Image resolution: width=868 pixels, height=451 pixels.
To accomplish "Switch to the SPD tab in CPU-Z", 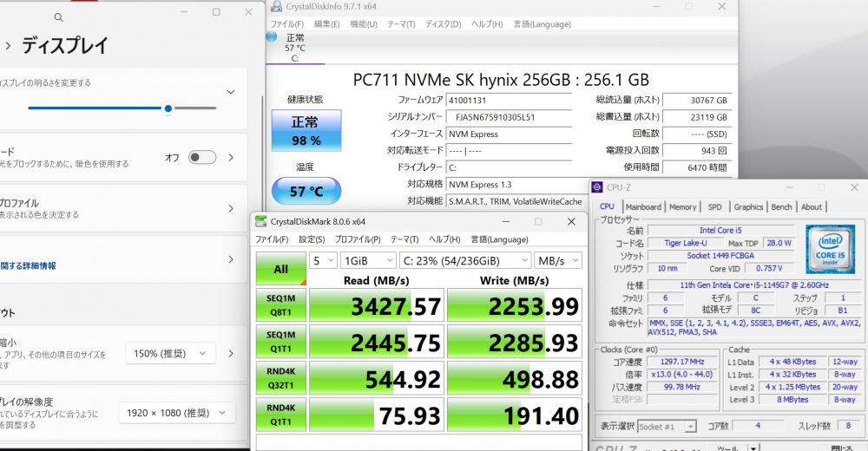I will 714,207.
